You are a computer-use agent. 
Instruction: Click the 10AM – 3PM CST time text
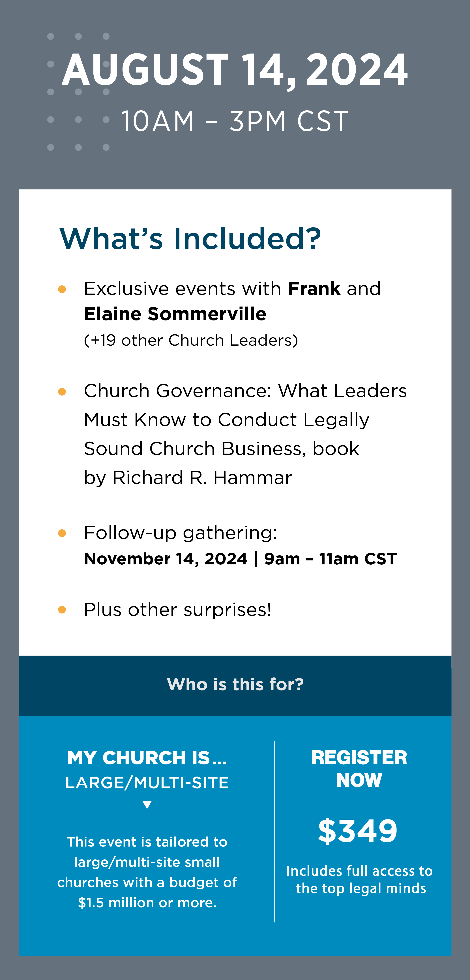pos(235,121)
